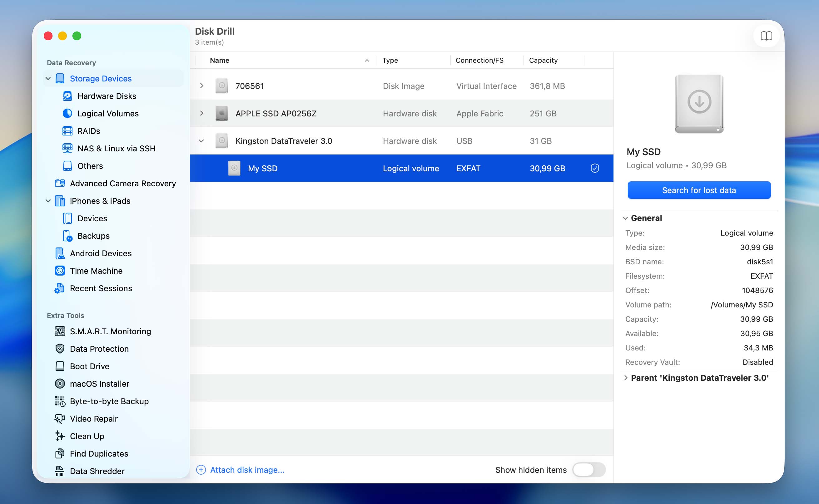Click the Byte-to-byte Backup icon
This screenshot has height=504, width=819.
(x=60, y=401)
